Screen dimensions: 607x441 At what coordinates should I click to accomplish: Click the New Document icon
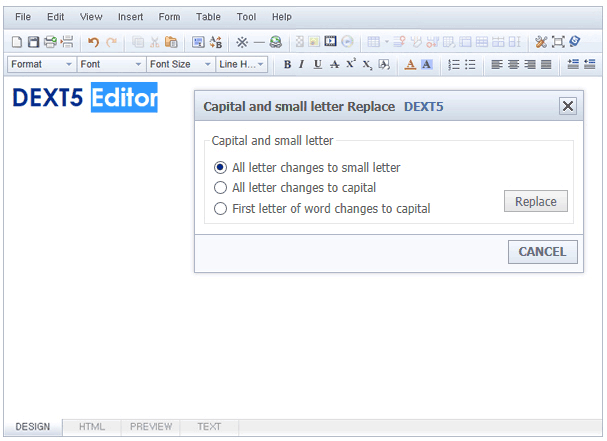17,42
